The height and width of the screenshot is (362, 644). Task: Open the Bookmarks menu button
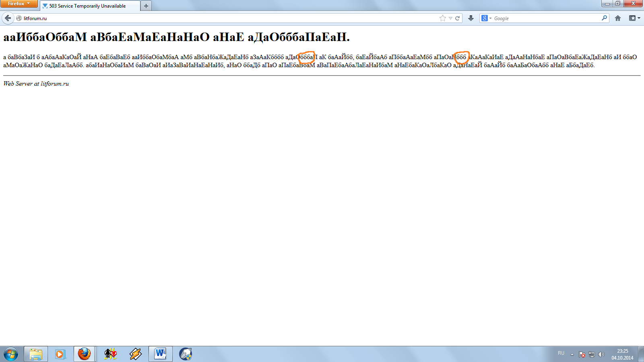(x=634, y=18)
